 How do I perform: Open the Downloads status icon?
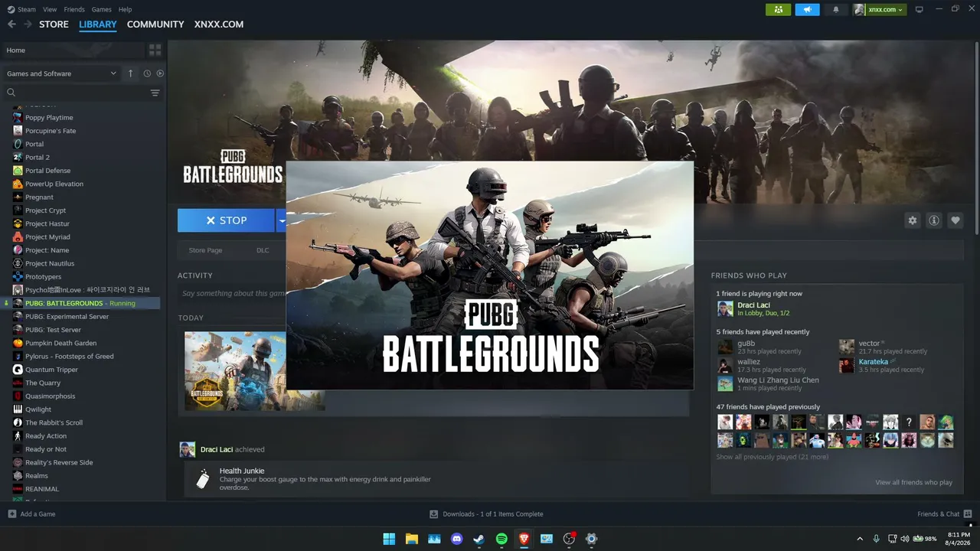click(x=434, y=514)
